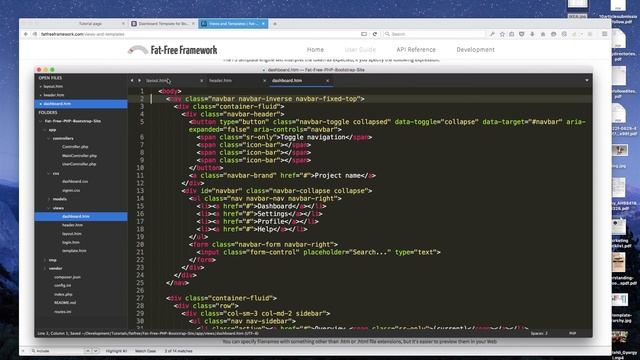Select Views and Templates browser tab
Image resolution: width=640 pixels, height=360 pixels.
(x=233, y=24)
